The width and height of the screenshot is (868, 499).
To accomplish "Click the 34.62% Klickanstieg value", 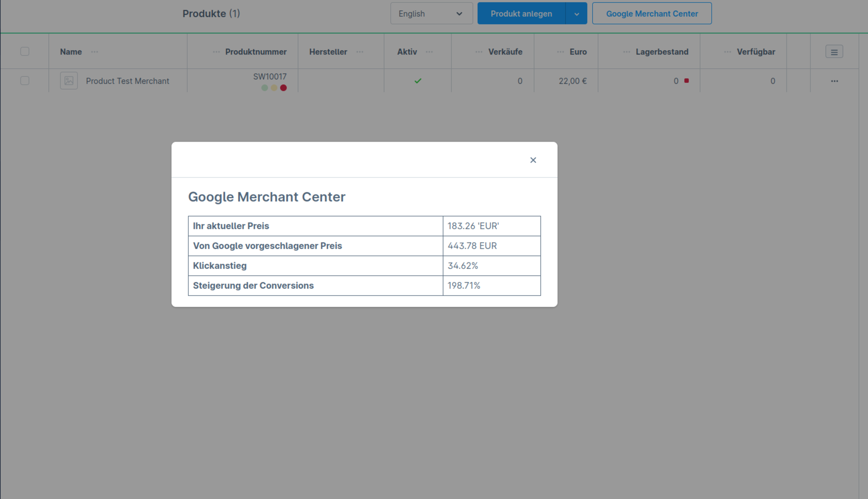I will point(463,266).
